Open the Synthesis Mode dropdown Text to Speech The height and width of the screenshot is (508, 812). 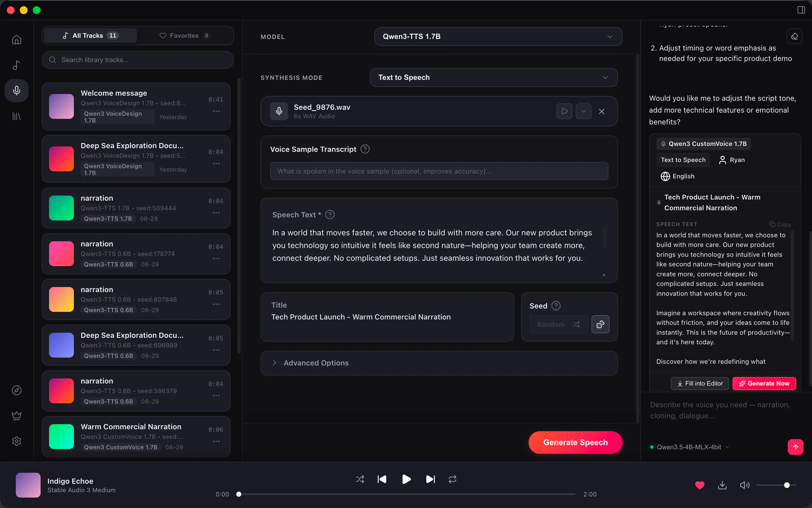click(x=494, y=77)
